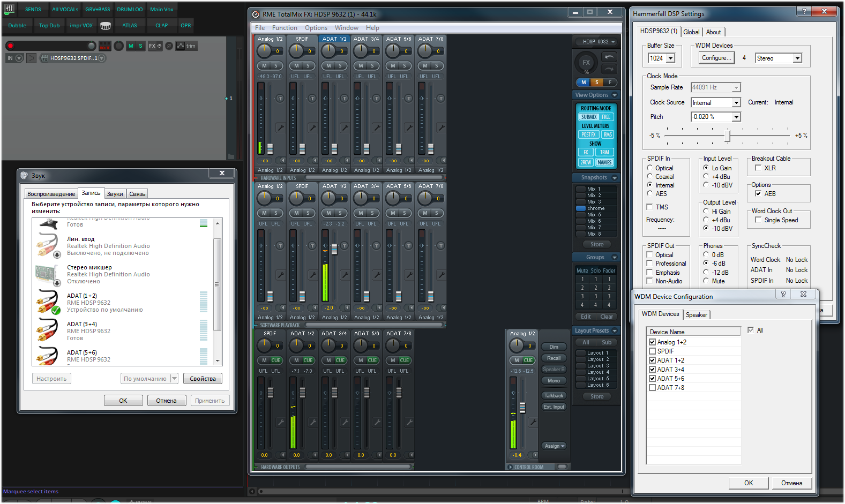Viewport: 845px width, 504px height.
Task: Click Store button under Layout Presets
Action: click(x=597, y=397)
